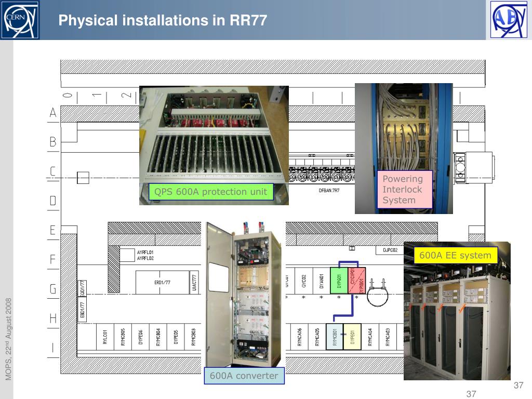Viewport: 532px width, 399px height.
Task: Click the 600A converter caption box
Action: pos(244,376)
